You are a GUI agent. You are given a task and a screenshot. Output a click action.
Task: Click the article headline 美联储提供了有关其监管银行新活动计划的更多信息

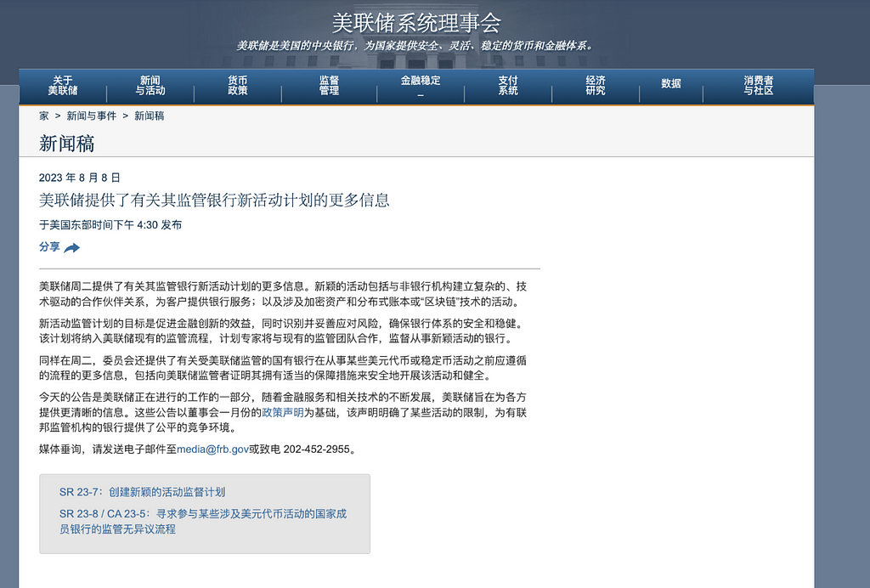(214, 200)
